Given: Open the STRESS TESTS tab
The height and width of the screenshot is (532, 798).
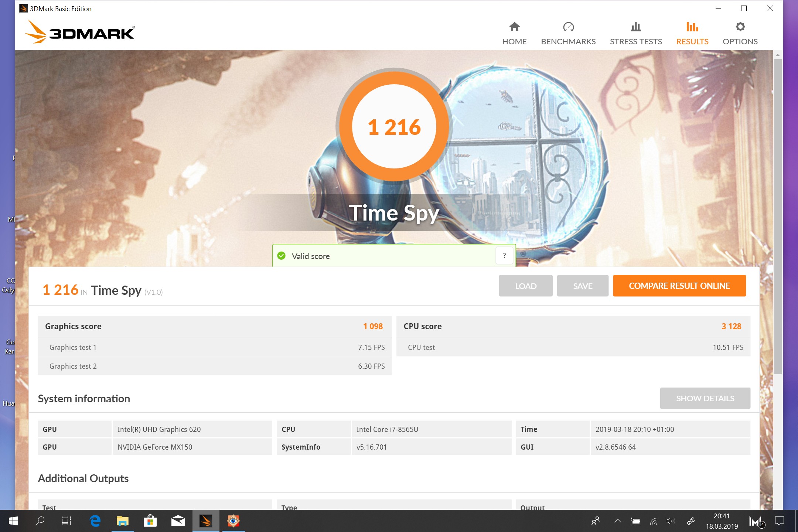Looking at the screenshot, I should [636, 34].
